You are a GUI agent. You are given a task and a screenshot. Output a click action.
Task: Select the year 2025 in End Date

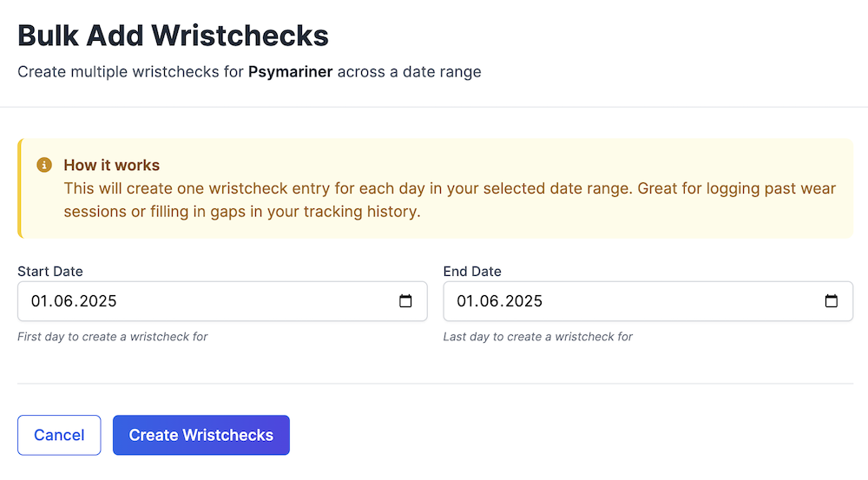523,301
